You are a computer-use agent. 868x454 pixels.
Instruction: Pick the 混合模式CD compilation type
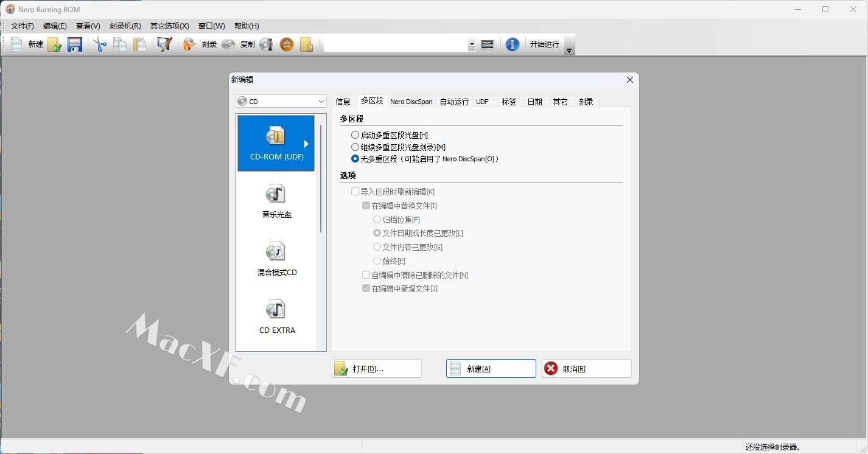[x=276, y=259]
